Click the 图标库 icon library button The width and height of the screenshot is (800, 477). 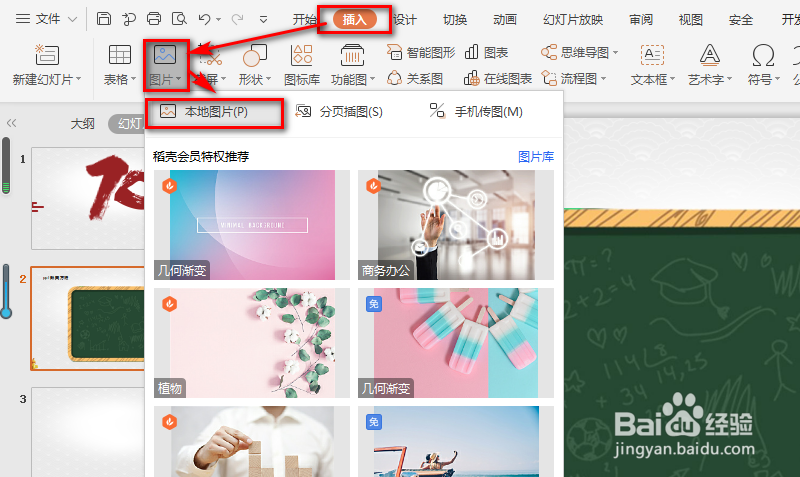[302, 64]
